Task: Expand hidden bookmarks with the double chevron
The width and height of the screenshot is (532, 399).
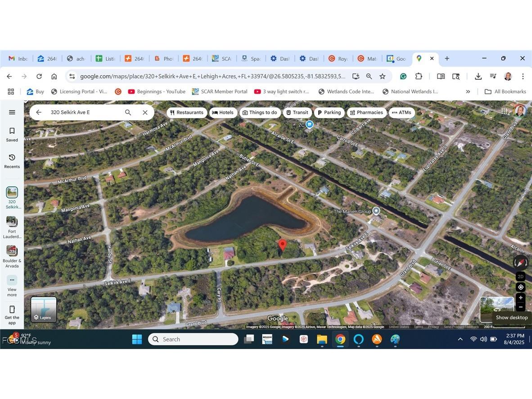Action: [468, 91]
